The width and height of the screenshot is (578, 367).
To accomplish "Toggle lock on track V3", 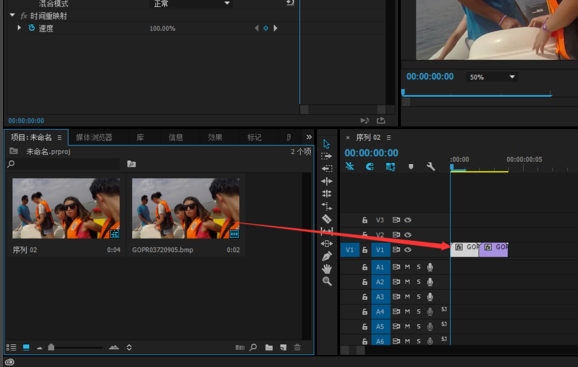I will (365, 220).
